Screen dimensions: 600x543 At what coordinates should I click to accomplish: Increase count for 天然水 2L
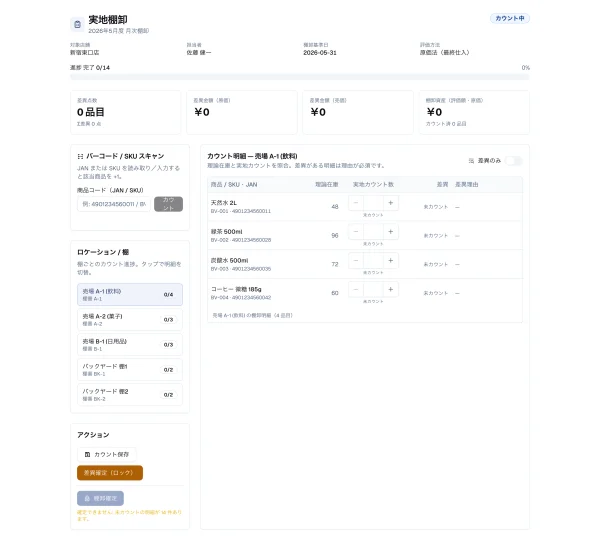pos(391,203)
